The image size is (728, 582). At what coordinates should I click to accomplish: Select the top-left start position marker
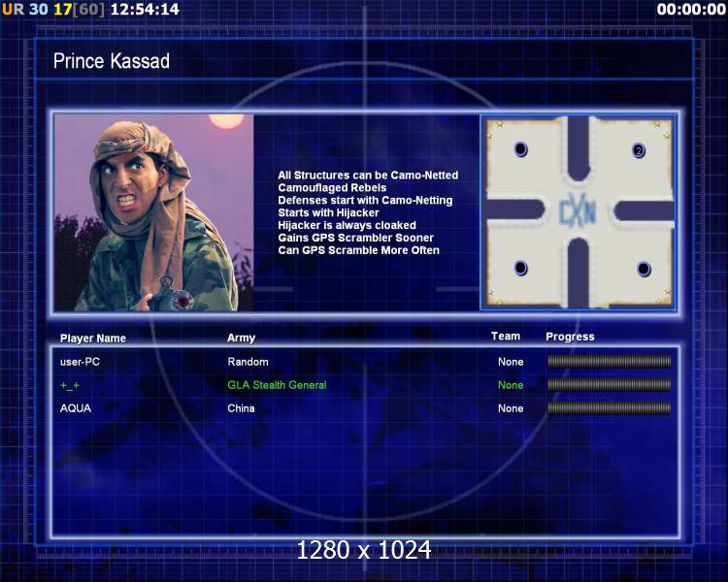521,149
